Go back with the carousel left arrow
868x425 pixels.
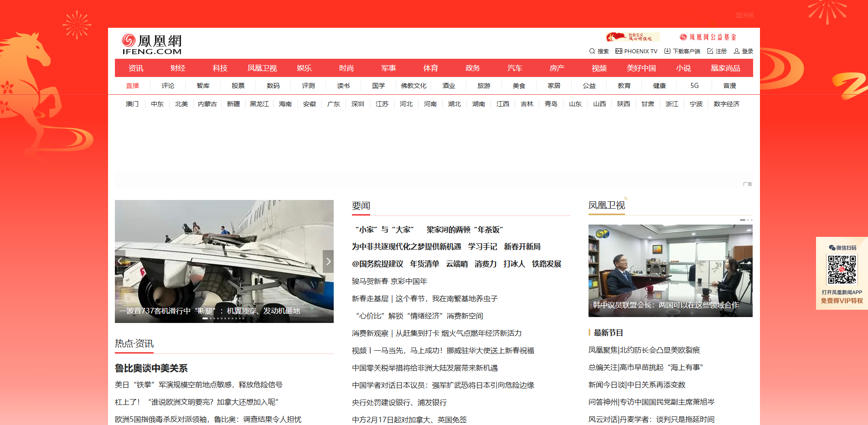pos(119,261)
